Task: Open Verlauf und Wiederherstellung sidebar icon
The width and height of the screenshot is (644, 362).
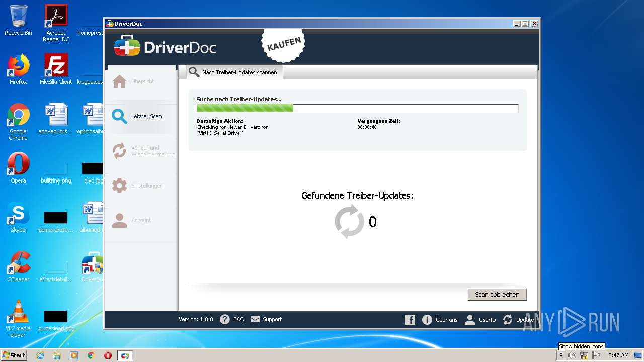Action: [x=119, y=151]
